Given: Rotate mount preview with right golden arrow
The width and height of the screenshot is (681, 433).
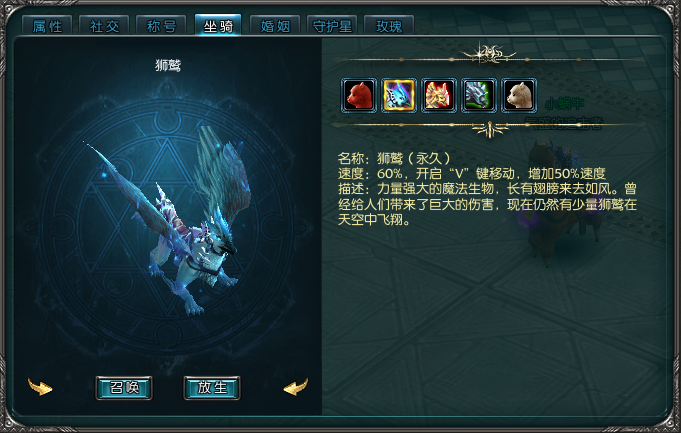Looking at the screenshot, I should [296, 387].
